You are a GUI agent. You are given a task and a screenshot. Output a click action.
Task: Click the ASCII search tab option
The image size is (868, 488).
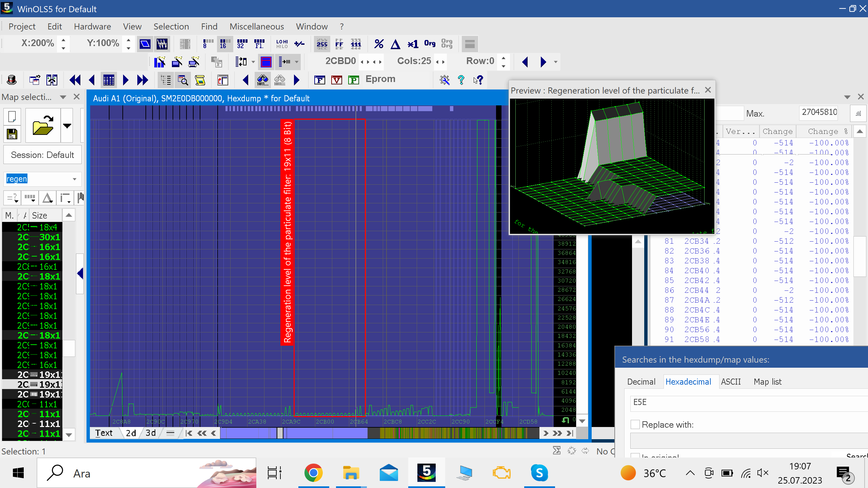(730, 381)
